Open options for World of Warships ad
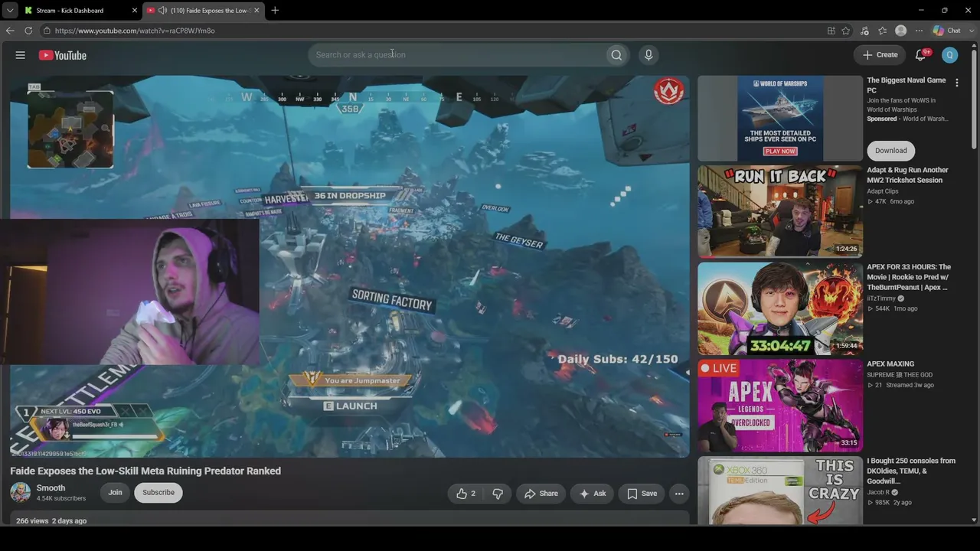The height and width of the screenshot is (551, 980). coord(956,83)
